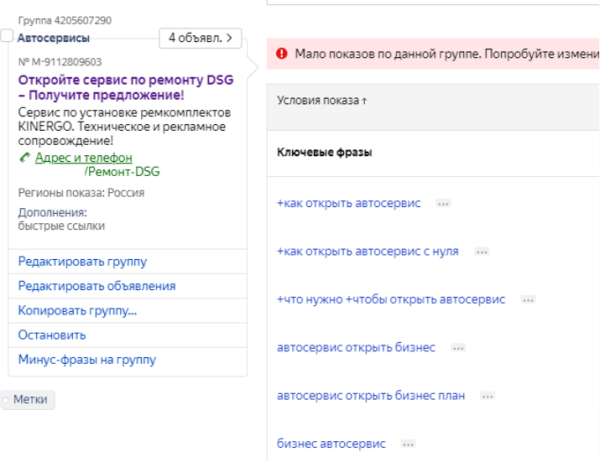This screenshot has height=462, width=600.
Task: Open options icon for 'автосервис открыть бизнес'
Action: [x=458, y=348]
